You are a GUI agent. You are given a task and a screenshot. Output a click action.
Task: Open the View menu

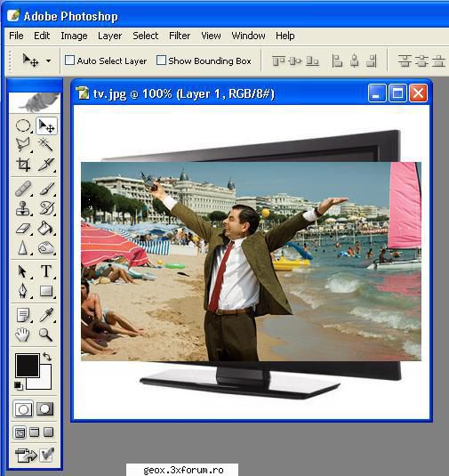point(211,36)
